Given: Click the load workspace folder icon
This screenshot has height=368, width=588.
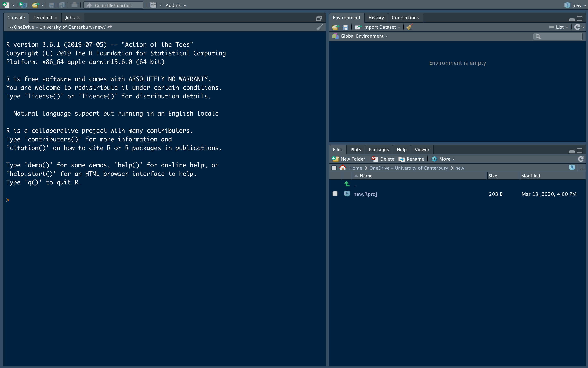Looking at the screenshot, I should tap(336, 27).
